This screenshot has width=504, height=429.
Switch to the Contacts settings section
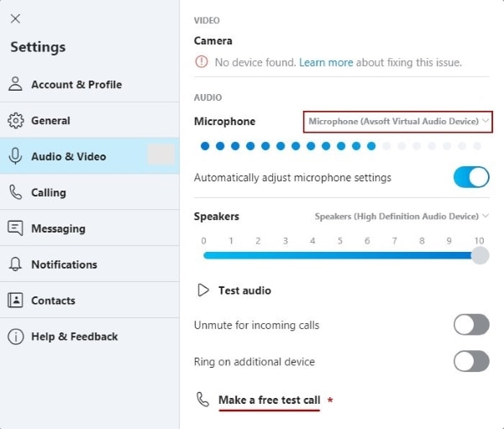pyautogui.click(x=53, y=301)
